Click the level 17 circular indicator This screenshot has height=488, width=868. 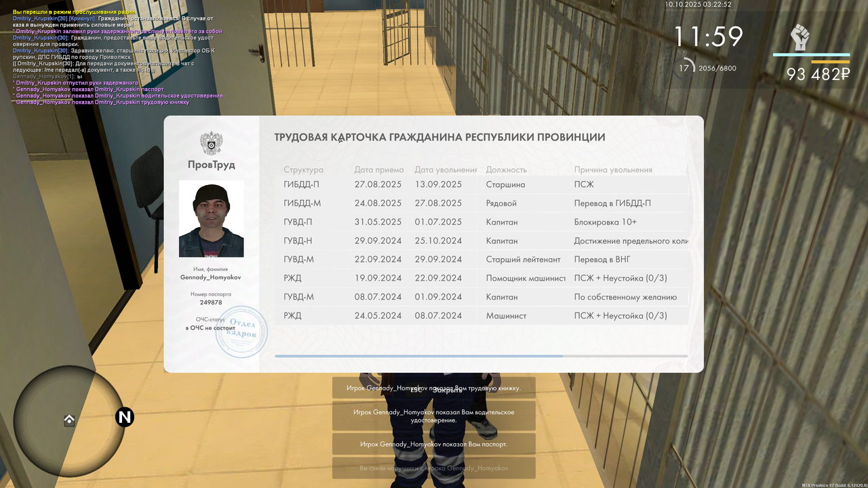coord(686,68)
